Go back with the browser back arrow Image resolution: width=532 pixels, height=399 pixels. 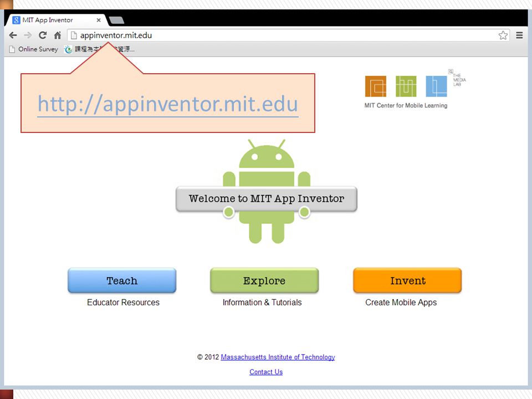13,35
